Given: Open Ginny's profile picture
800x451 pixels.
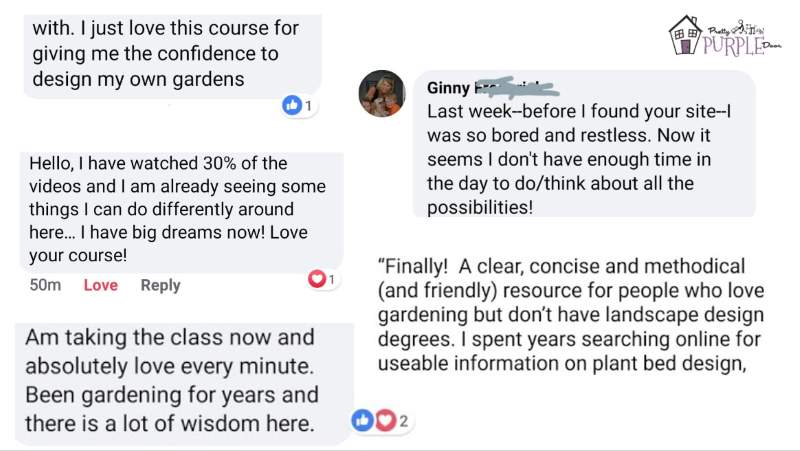Looking at the screenshot, I should (381, 94).
